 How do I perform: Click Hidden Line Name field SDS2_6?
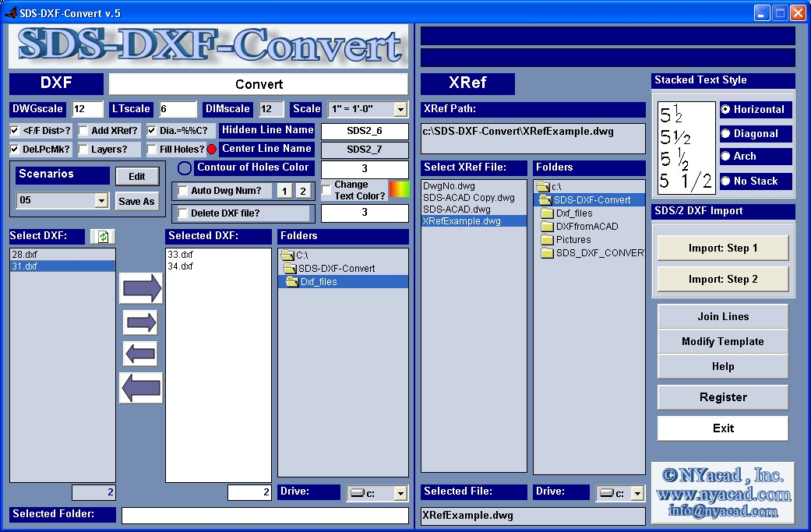click(x=365, y=132)
